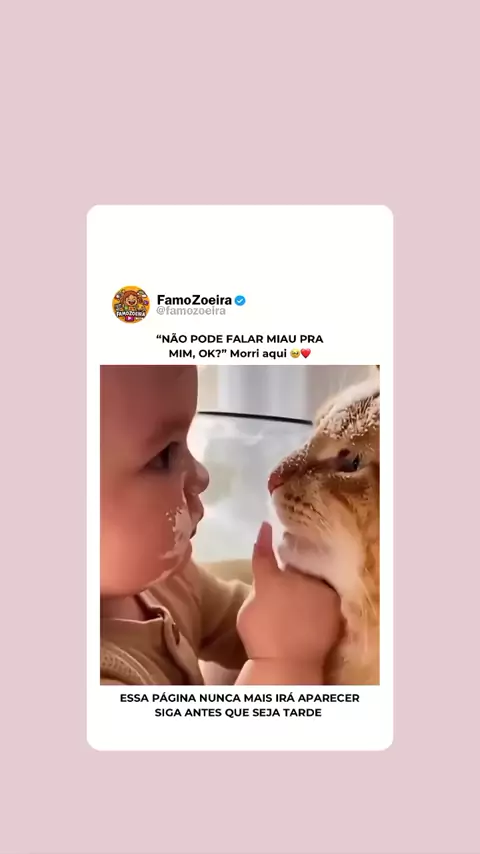Tap the red heart emoji in caption
The height and width of the screenshot is (854, 480).
pyautogui.click(x=306, y=353)
